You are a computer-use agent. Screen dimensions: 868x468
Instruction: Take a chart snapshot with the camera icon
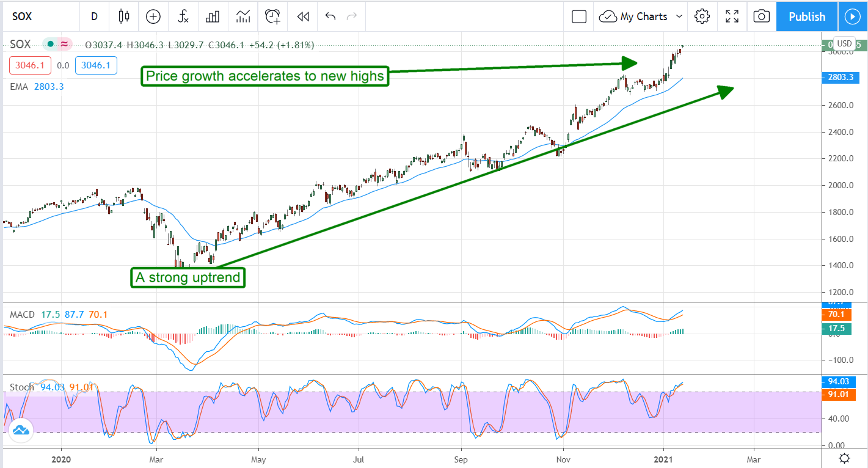(761, 16)
